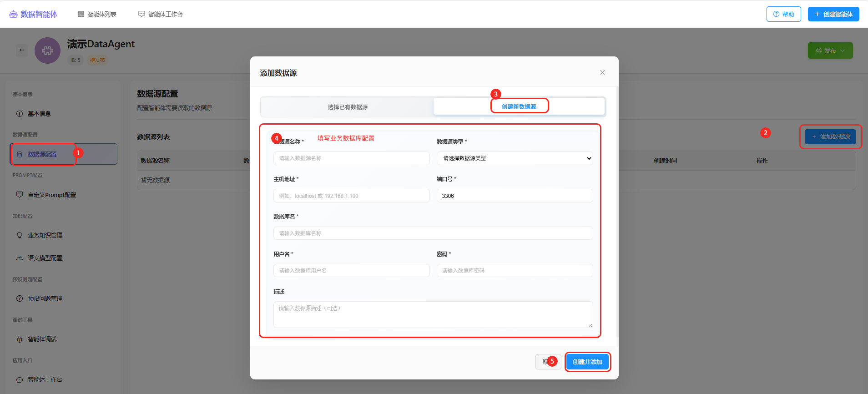Expand the 发布 dropdown chevron
868x394 pixels.
tap(843, 51)
